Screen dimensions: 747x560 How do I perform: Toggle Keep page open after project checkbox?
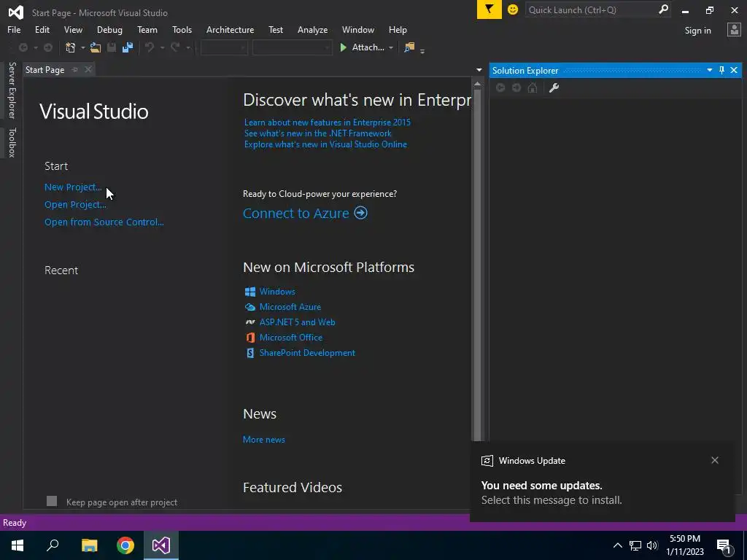(x=52, y=501)
